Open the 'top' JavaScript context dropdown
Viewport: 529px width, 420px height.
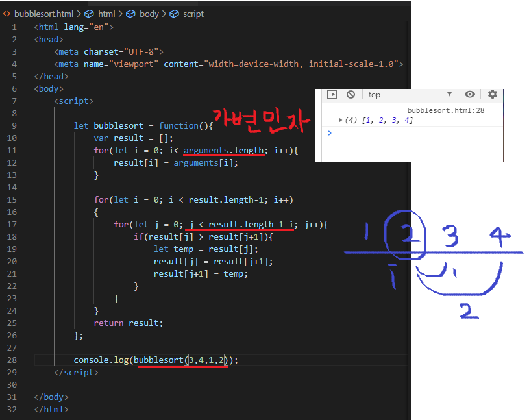(x=410, y=95)
